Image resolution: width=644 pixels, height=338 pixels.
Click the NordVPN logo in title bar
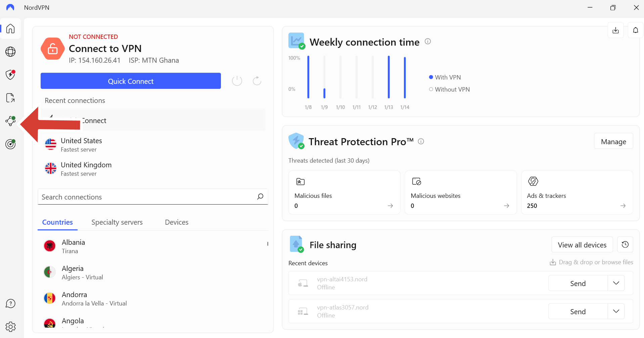[10, 7]
